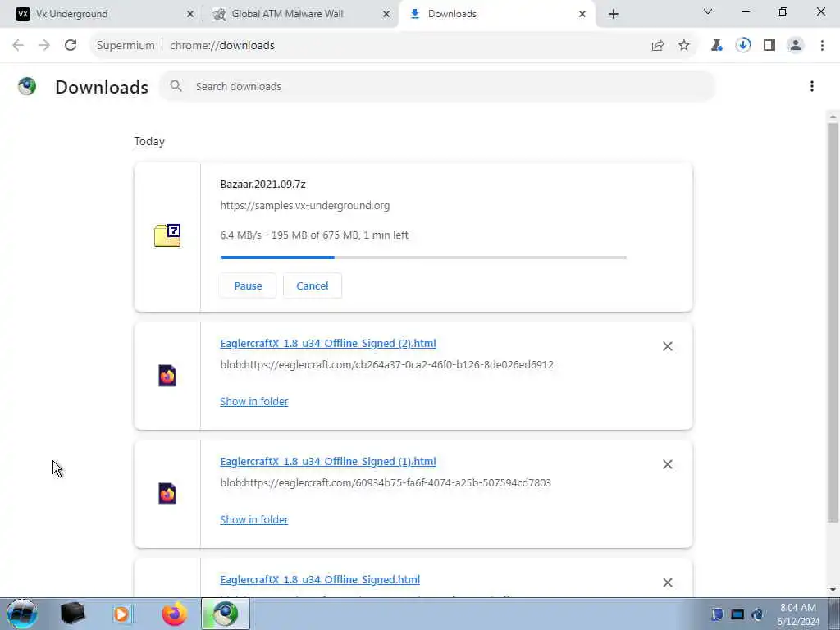Click the system tray flag icon
Viewport: 840px width, 630px height.
[717, 614]
